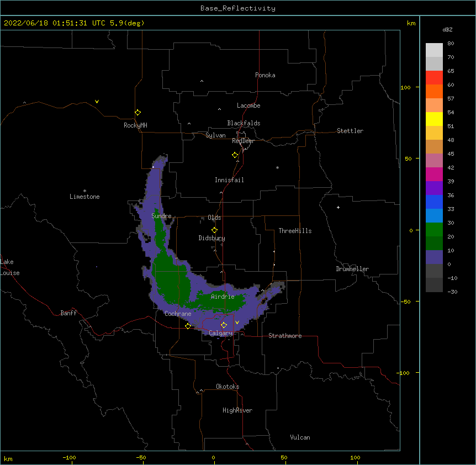Screen dimensions: 476x465
Task: Click the dBZ legend heading
Action: [447, 30]
